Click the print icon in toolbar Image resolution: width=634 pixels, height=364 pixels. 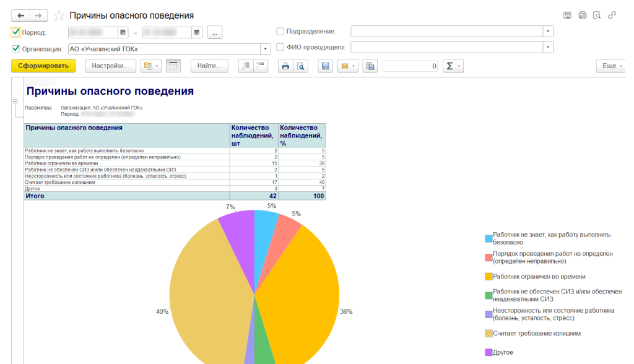click(x=285, y=66)
